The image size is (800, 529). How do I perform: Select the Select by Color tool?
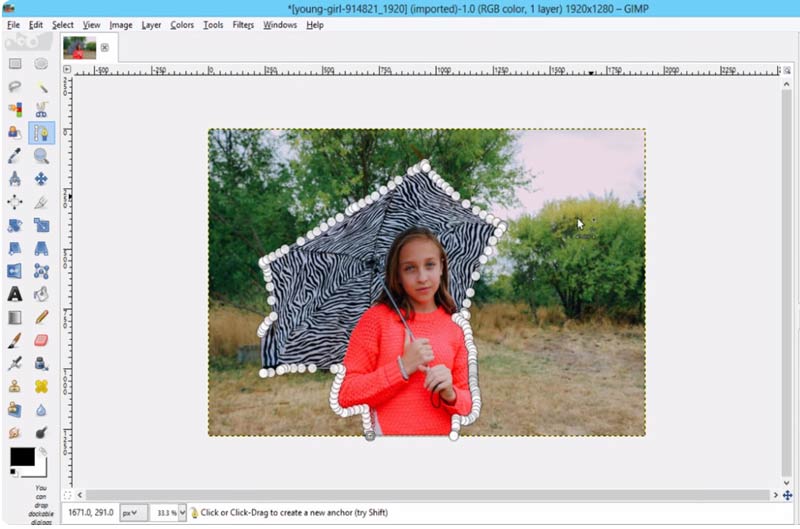pos(15,110)
